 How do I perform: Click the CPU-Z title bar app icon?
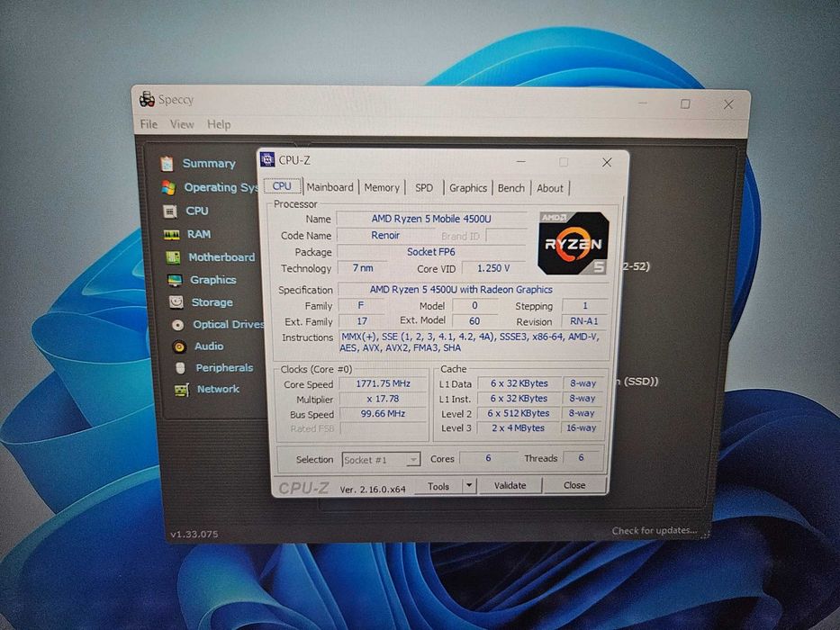pos(266,159)
